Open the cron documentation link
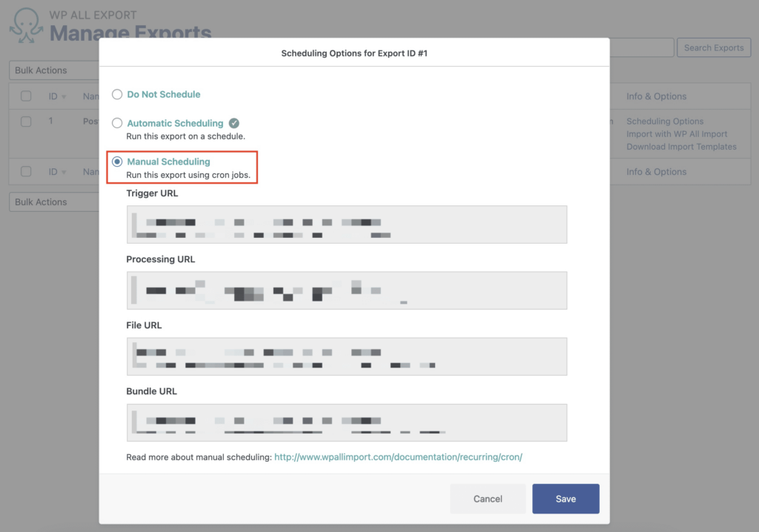 pos(397,456)
